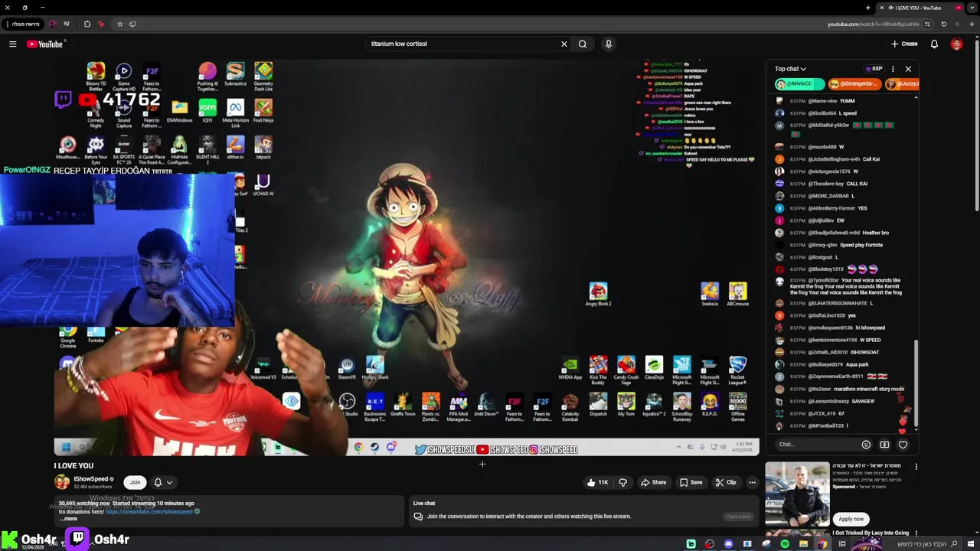Click the magnifying glass search button
The height and width of the screenshot is (551, 980).
point(583,44)
